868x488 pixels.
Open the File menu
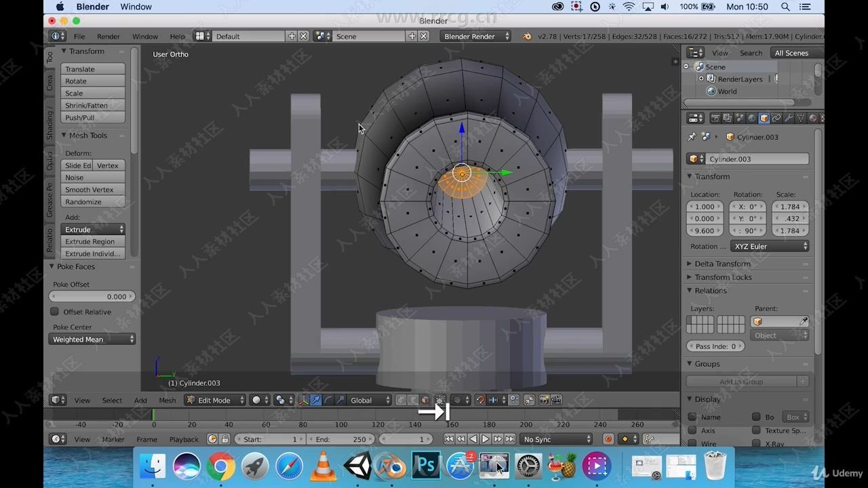point(79,36)
